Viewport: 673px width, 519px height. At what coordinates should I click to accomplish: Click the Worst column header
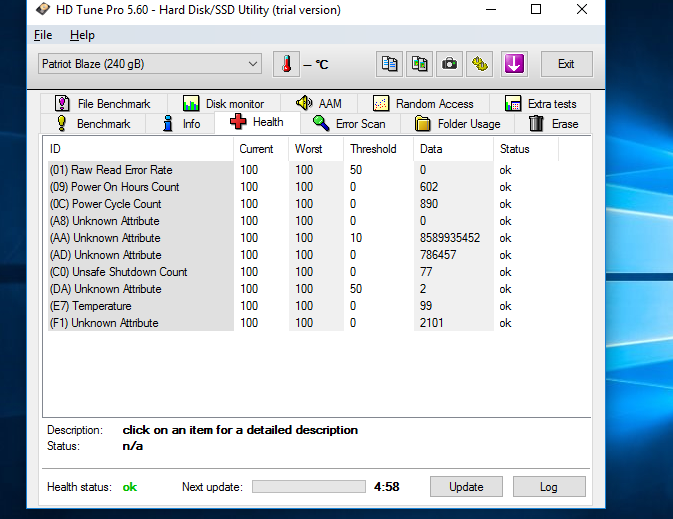316,149
